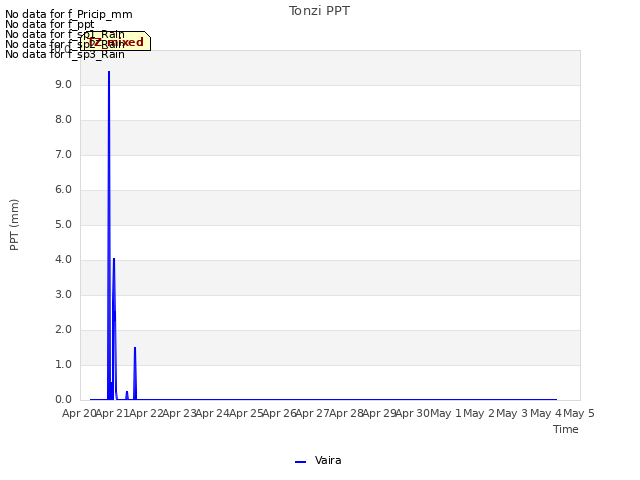Click the 6.0 y-axis tick label

(63, 189)
